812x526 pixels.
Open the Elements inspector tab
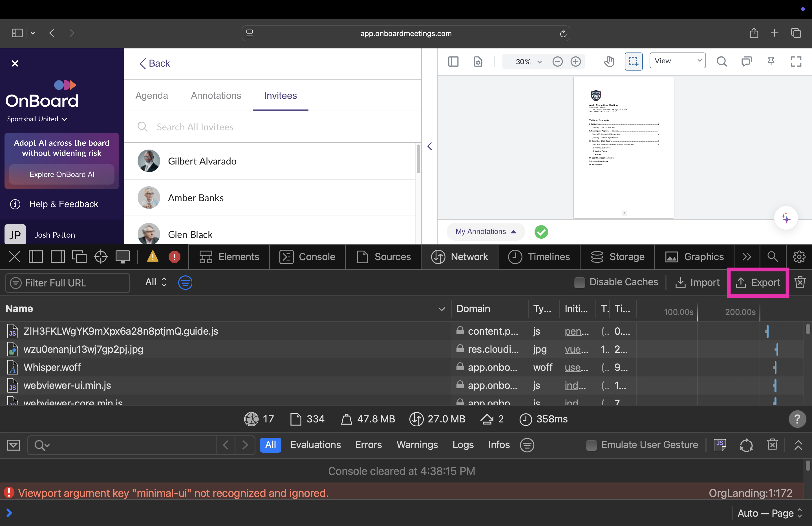click(x=229, y=257)
